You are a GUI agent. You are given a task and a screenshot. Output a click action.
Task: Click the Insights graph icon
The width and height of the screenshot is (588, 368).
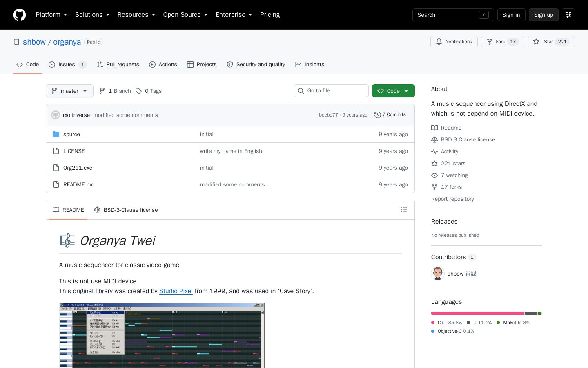click(298, 65)
